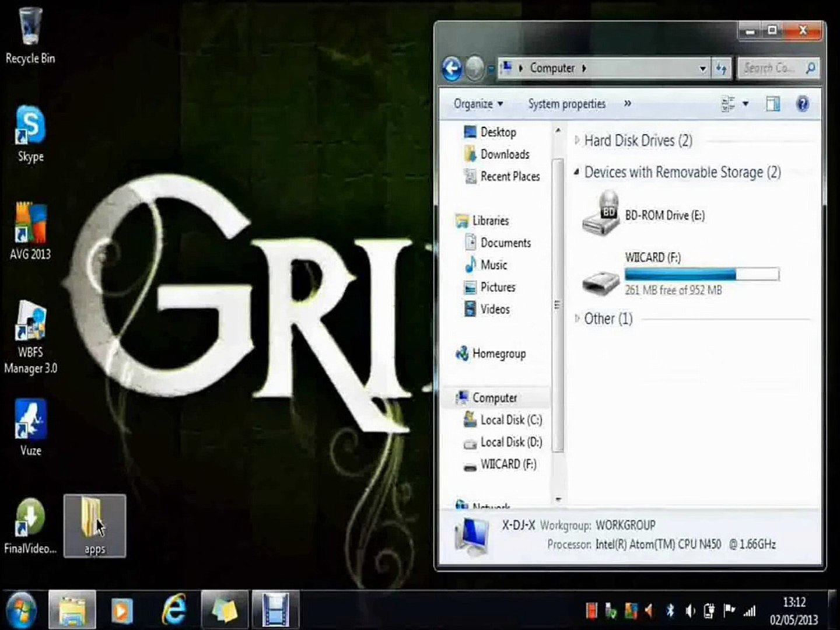Open Explorer Help button
The image size is (840, 630).
pyautogui.click(x=802, y=104)
